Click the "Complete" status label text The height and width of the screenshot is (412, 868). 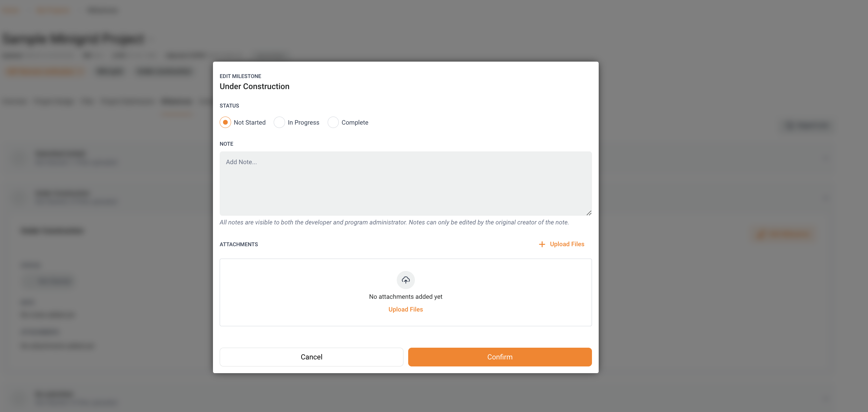[x=355, y=123]
